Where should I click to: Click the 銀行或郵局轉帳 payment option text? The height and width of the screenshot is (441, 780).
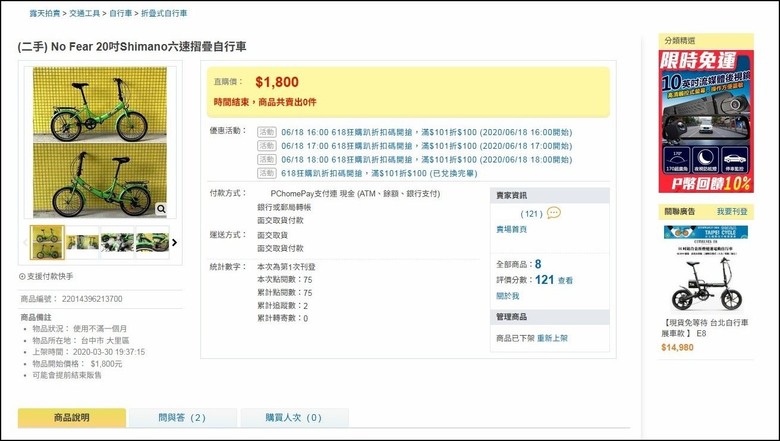[x=284, y=207]
